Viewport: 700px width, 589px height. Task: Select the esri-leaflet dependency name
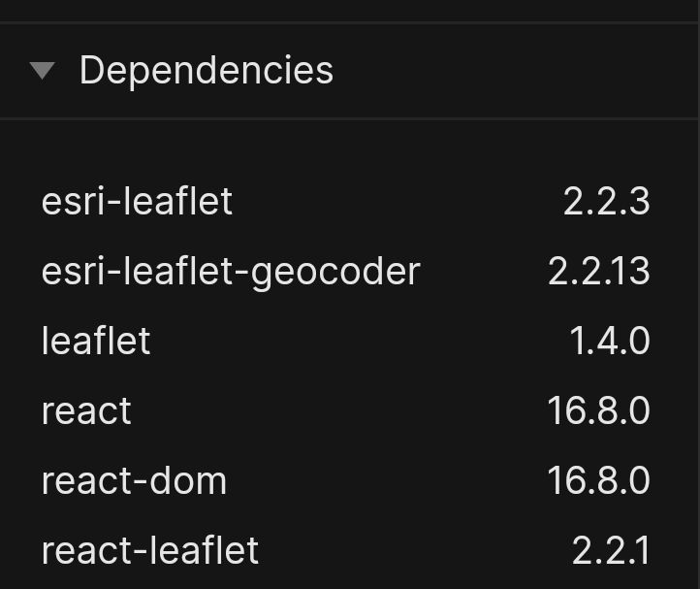tap(137, 201)
